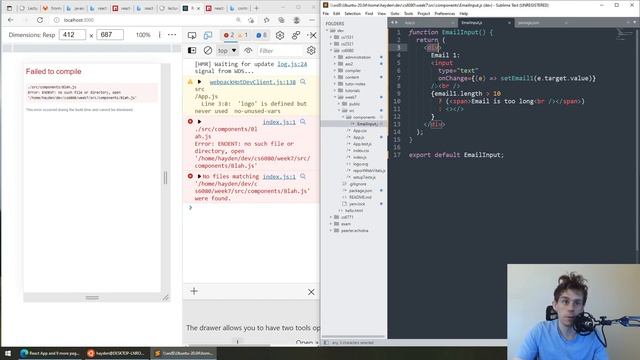Go back in the browser

tap(11, 20)
